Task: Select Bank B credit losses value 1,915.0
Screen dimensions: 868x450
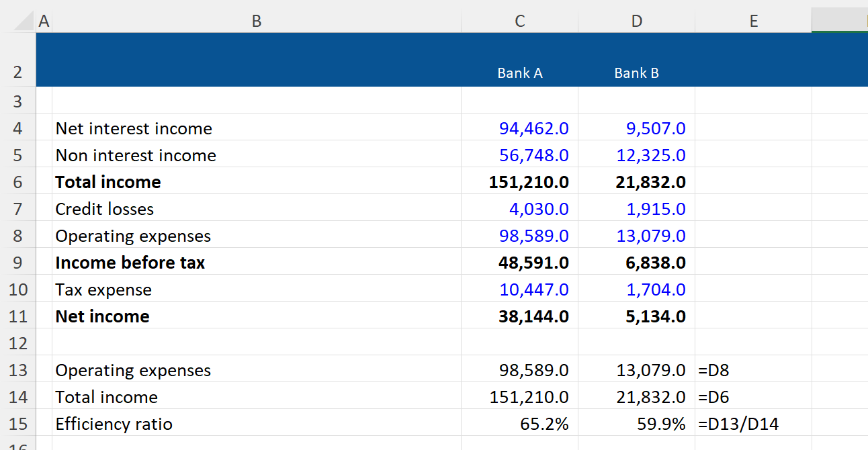Action: [655, 209]
